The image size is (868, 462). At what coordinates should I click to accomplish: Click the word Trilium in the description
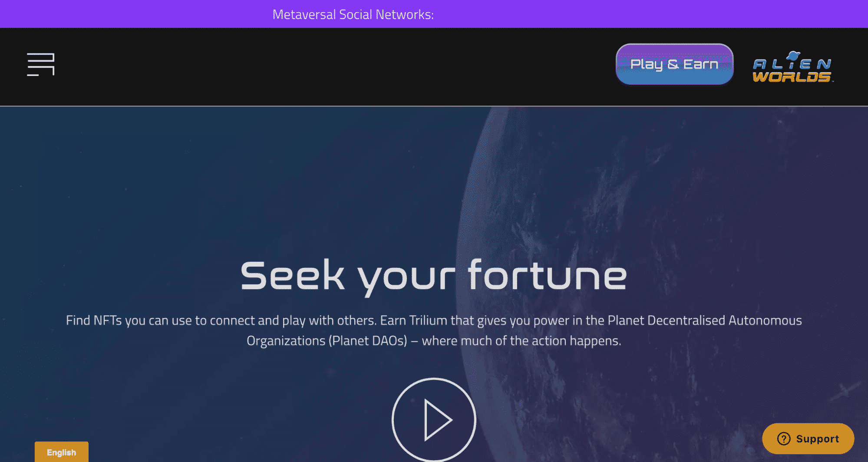point(428,320)
